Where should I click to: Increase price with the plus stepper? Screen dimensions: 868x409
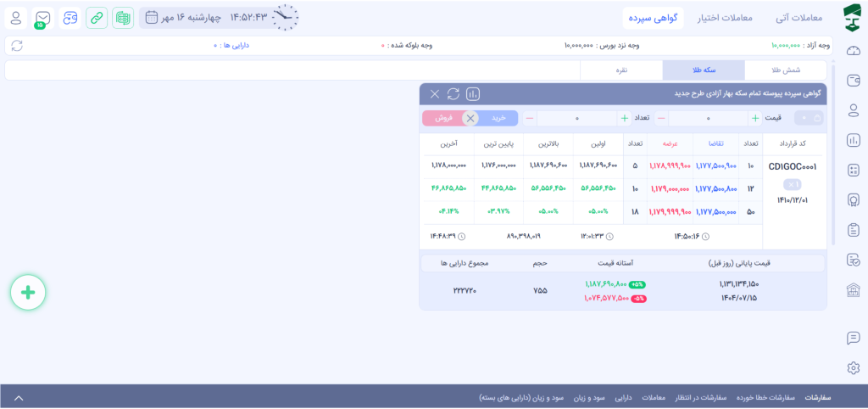tap(754, 119)
